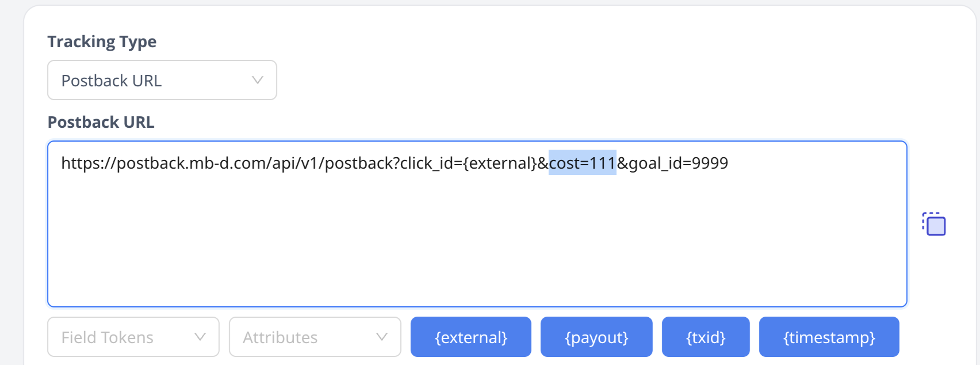Viewport: 980px width, 365px height.
Task: Click the Attributes chevron arrow
Action: [381, 337]
